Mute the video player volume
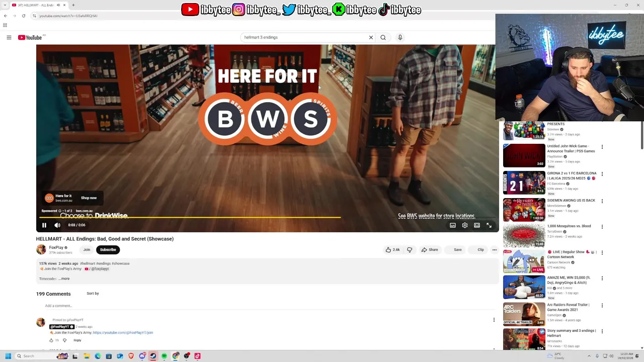 coord(57,225)
